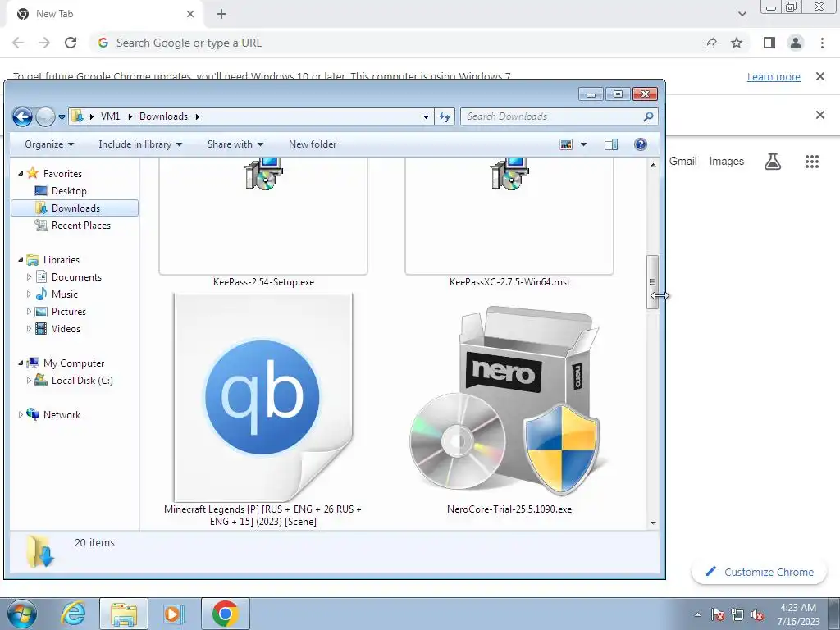Click scrollbar up arrow in file list
The width and height of the screenshot is (840, 630).
(x=653, y=165)
